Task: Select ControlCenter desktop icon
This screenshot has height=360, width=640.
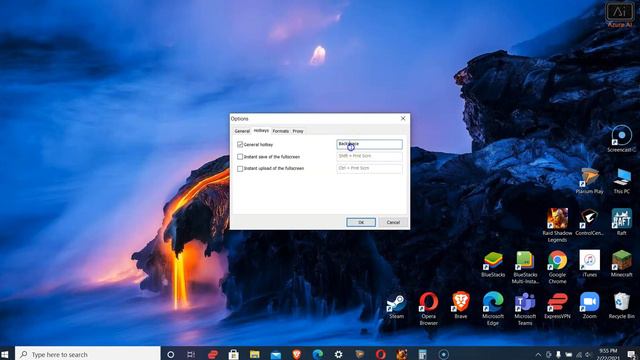Action: click(x=589, y=223)
